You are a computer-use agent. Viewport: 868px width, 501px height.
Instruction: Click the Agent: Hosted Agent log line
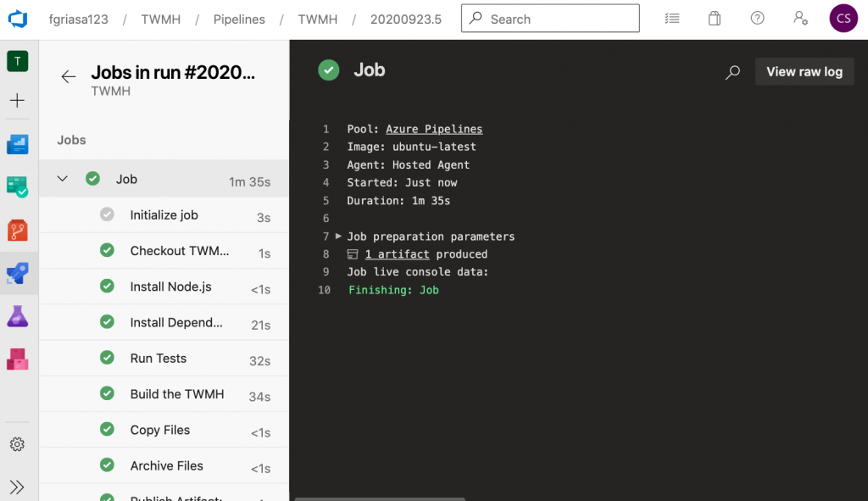click(x=408, y=165)
